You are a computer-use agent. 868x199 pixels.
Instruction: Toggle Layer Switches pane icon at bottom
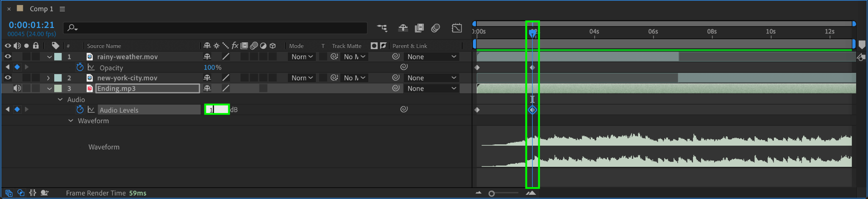[9, 193]
